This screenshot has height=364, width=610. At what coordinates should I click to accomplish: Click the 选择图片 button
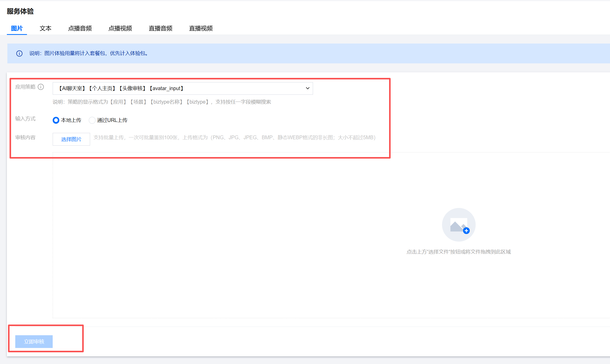coord(71,139)
